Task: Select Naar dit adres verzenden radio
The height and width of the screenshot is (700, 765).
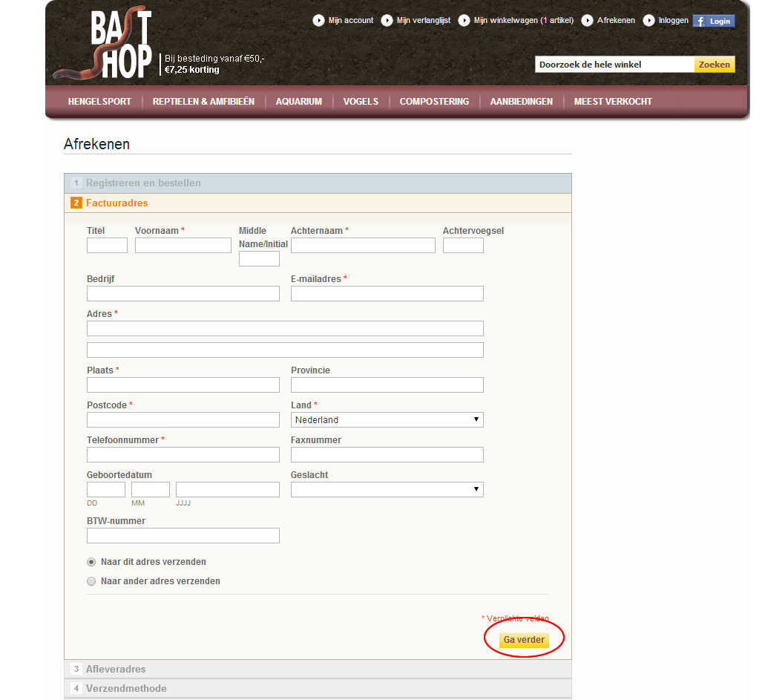Action: (x=91, y=563)
